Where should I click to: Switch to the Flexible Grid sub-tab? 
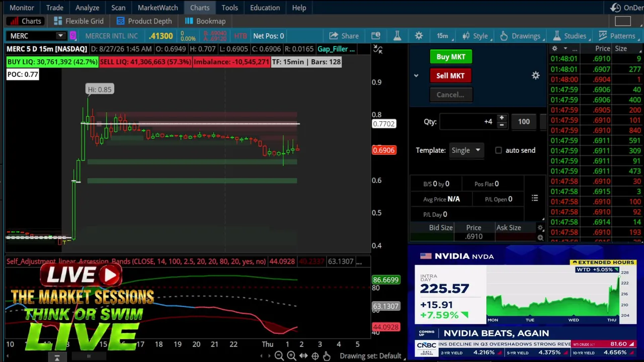[78, 21]
